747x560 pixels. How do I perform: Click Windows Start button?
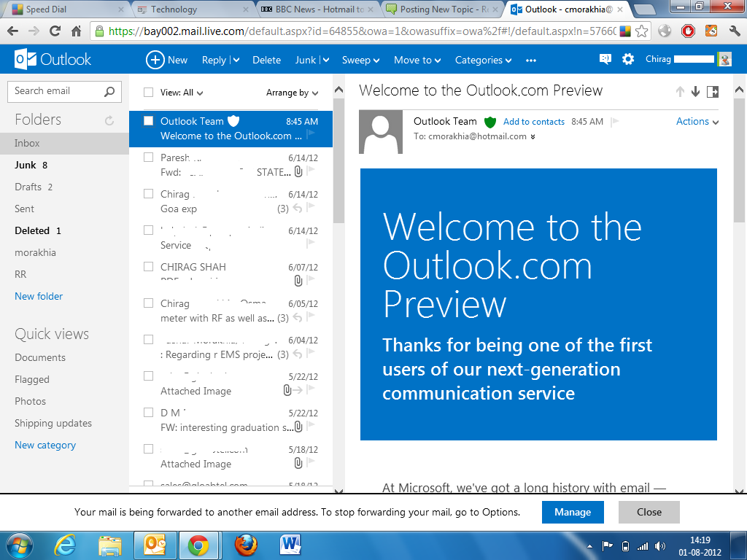(x=20, y=545)
